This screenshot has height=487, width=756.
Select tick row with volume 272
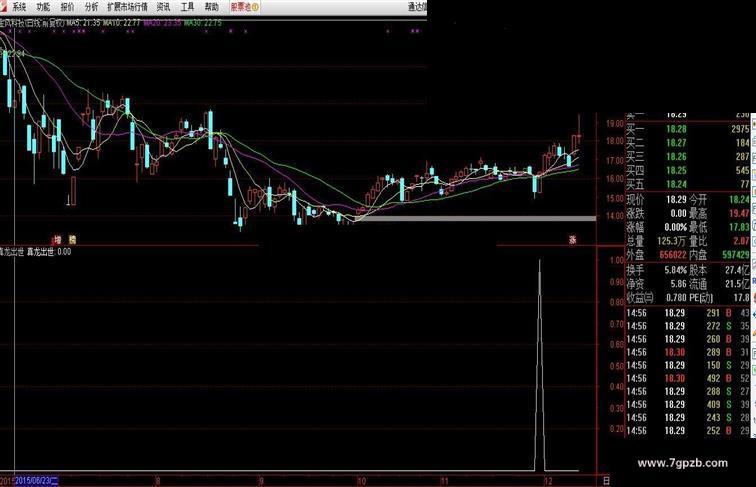pos(688,326)
